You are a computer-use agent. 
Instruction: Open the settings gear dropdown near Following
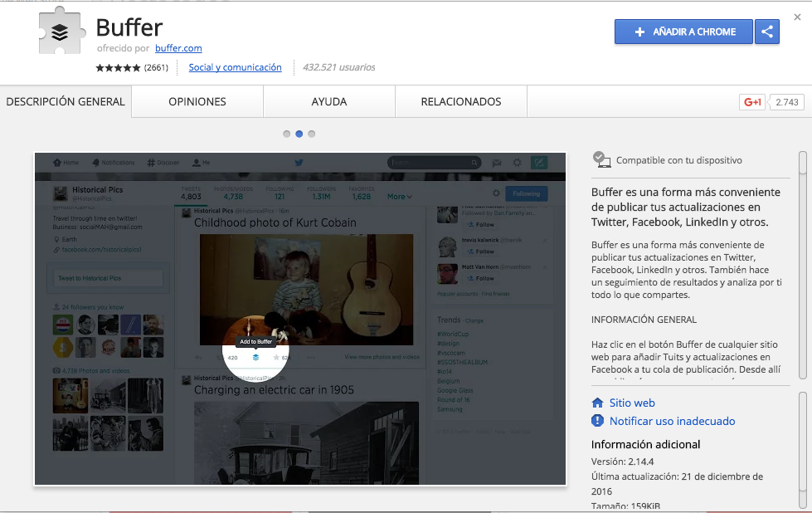pos(497,192)
